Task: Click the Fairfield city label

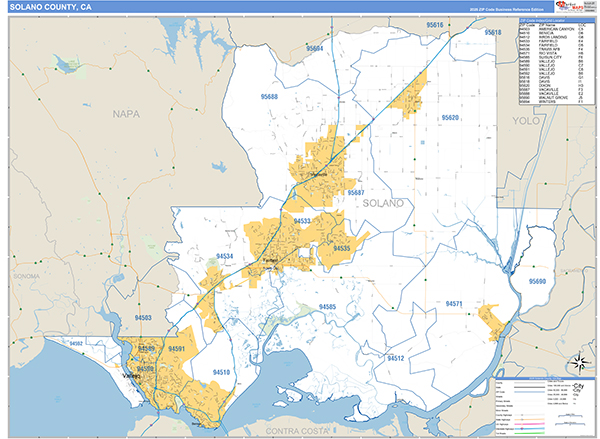Action: [x=271, y=260]
